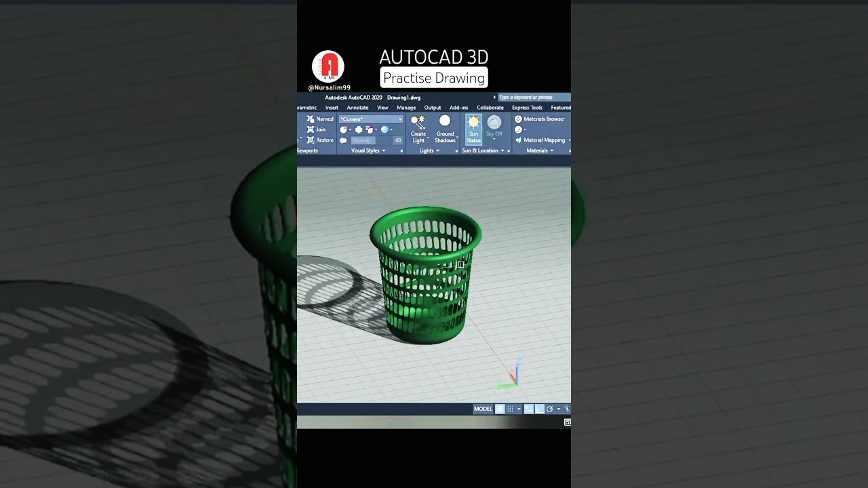Open the polar tracking angle arrow
Image resolution: width=868 pixels, height=488 pixels.
pyautogui.click(x=559, y=409)
